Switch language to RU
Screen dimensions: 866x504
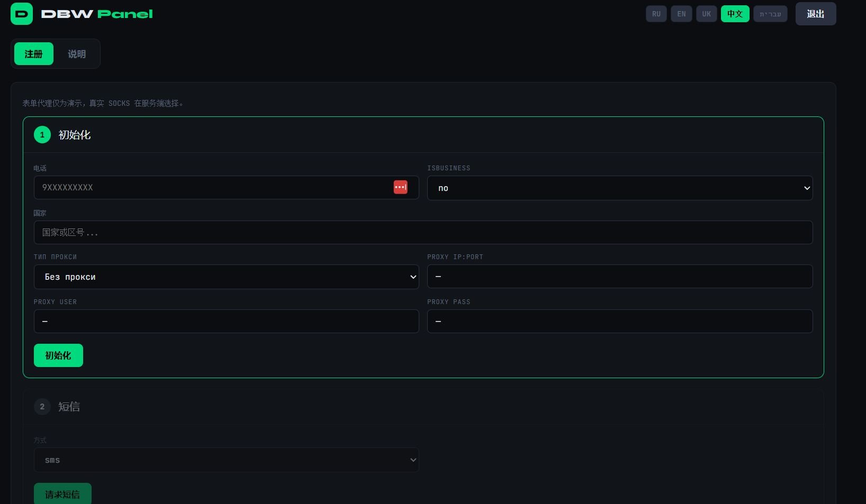656,14
